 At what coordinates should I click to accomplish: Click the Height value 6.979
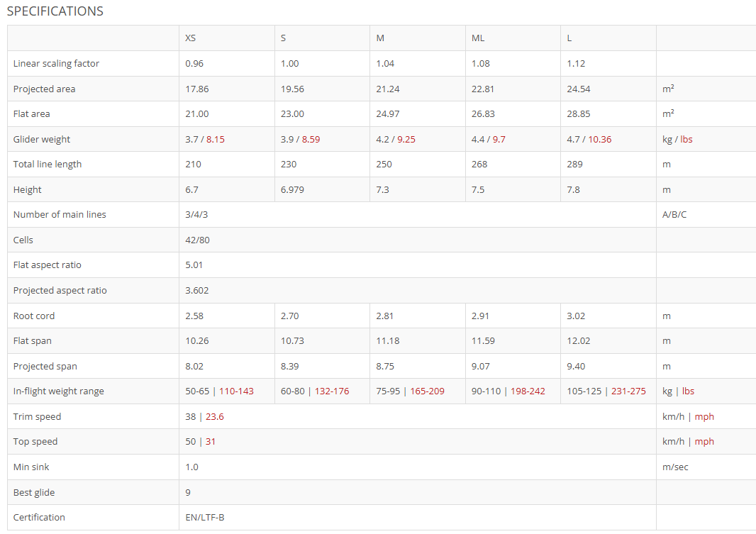[293, 190]
